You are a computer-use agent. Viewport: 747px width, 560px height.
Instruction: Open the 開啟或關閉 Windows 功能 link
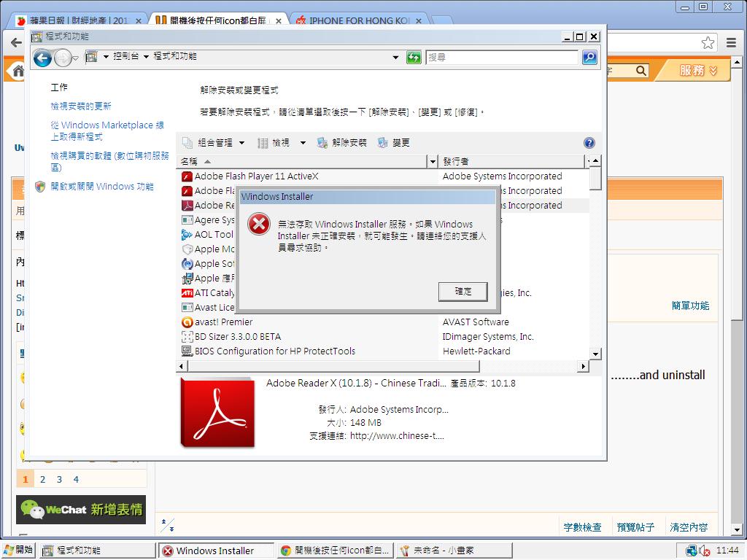[102, 187]
